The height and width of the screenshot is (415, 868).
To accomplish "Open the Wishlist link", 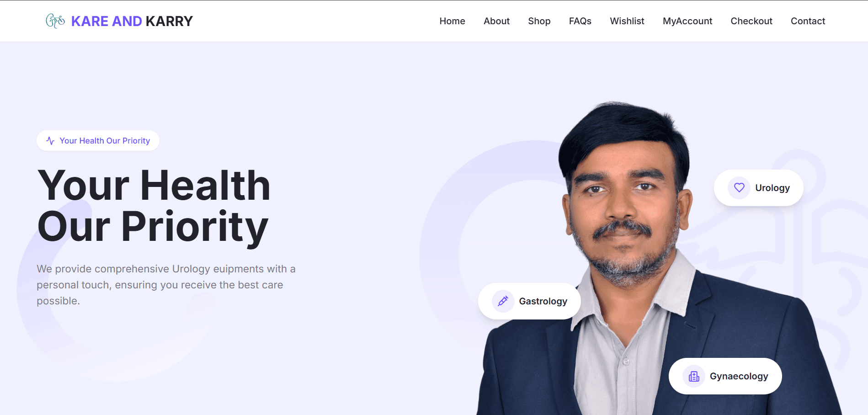I will click(x=627, y=21).
